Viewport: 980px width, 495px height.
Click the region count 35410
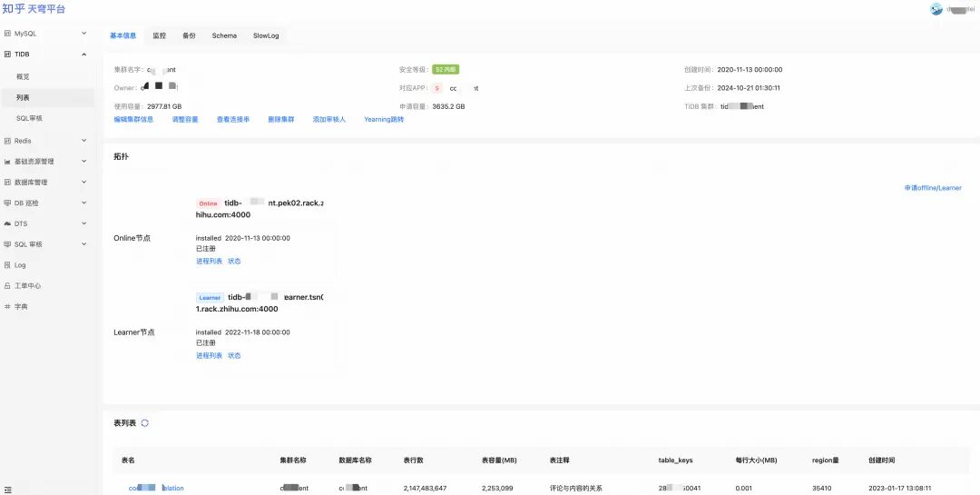click(x=821, y=488)
